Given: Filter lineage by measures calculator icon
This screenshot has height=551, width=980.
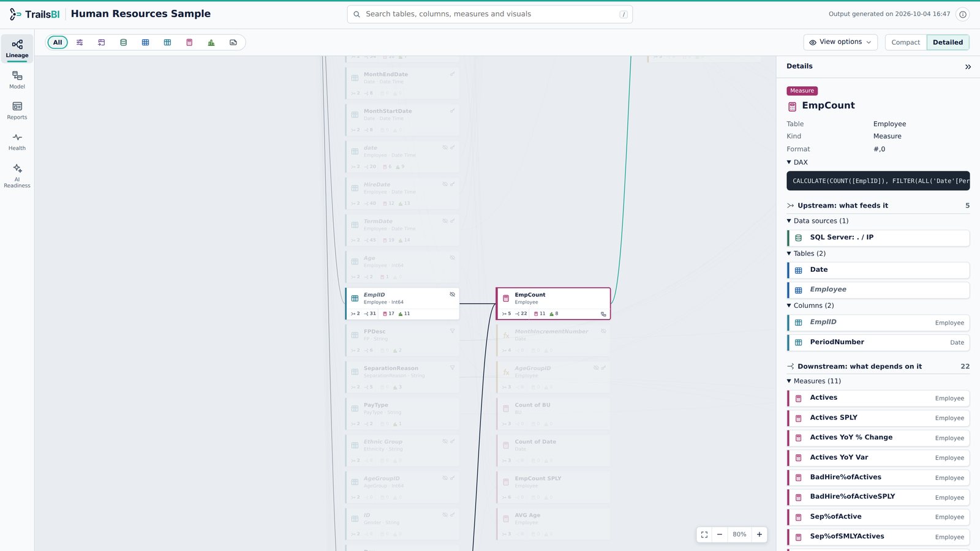Looking at the screenshot, I should click(189, 42).
